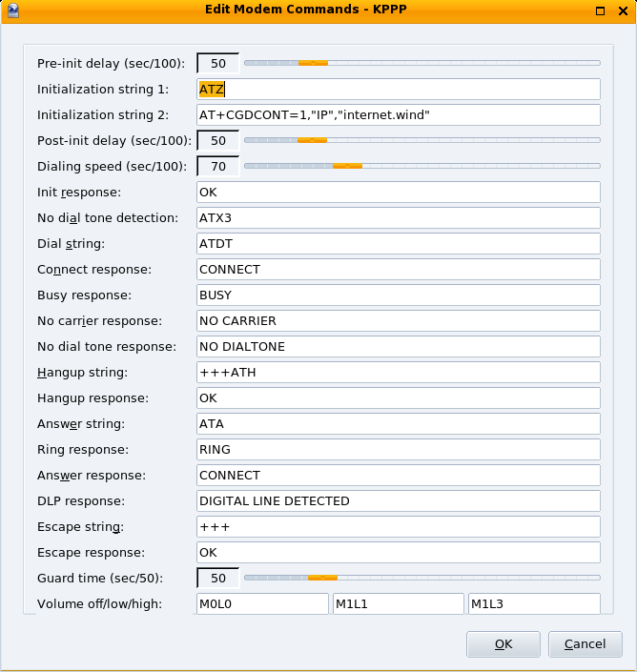Screen dimensions: 637x672
Task: Maximize the Edit Modem Commands window
Action: pyautogui.click(x=600, y=11)
